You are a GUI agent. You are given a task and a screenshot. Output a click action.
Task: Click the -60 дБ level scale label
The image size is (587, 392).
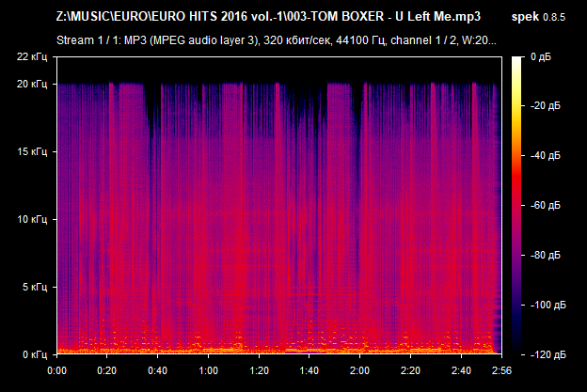[x=545, y=205]
